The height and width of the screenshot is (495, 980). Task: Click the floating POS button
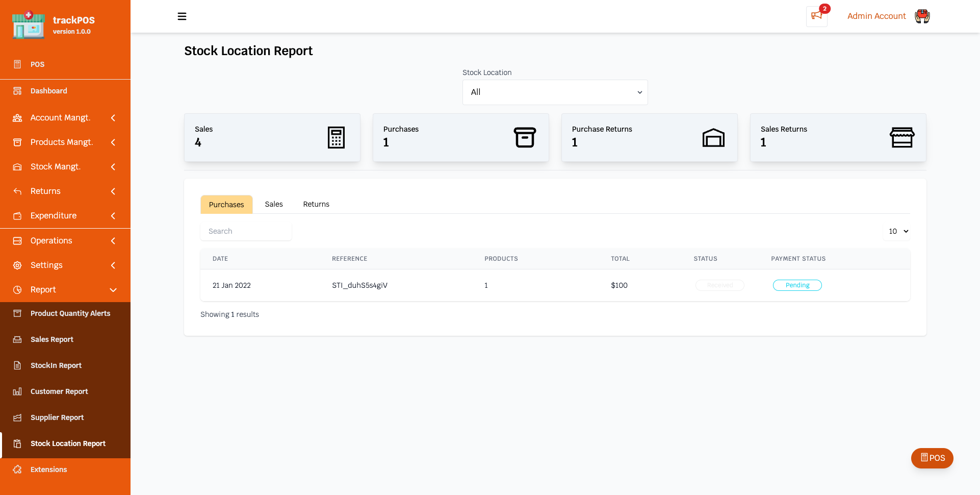click(x=933, y=458)
